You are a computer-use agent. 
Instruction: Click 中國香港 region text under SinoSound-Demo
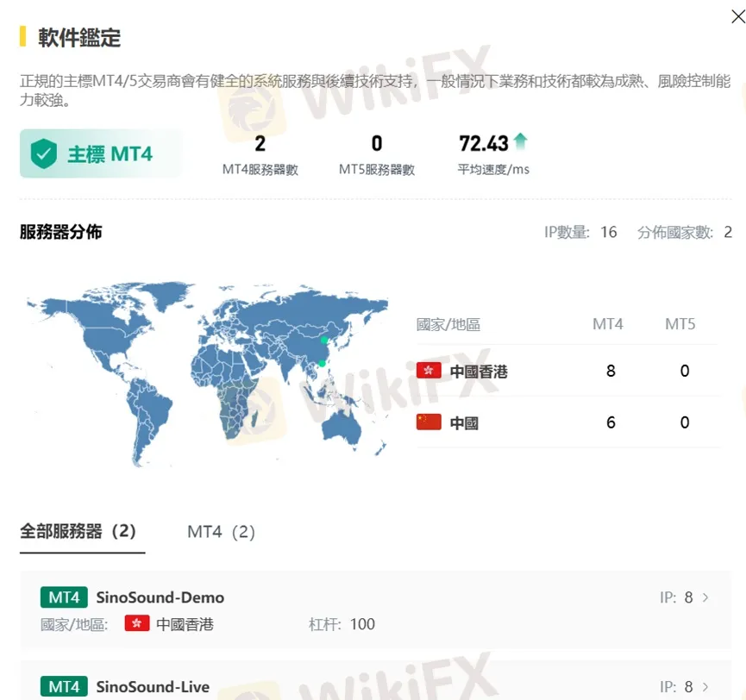(x=185, y=624)
